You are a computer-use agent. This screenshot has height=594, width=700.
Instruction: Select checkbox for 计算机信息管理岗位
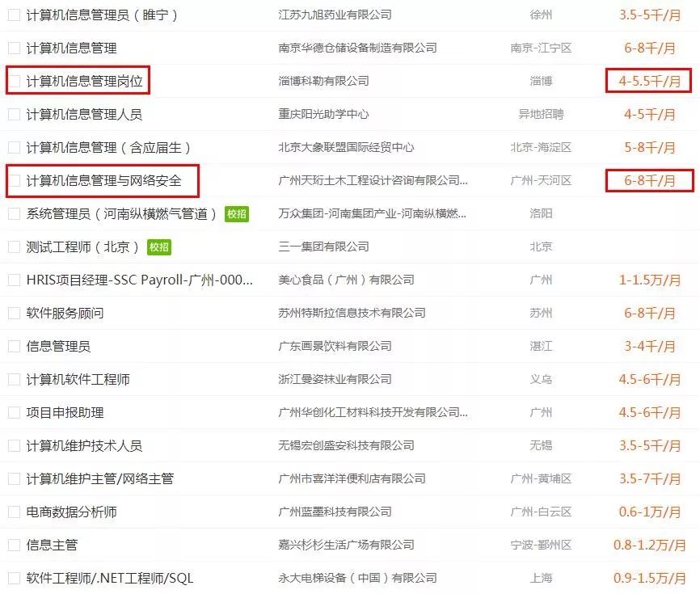pos(15,81)
